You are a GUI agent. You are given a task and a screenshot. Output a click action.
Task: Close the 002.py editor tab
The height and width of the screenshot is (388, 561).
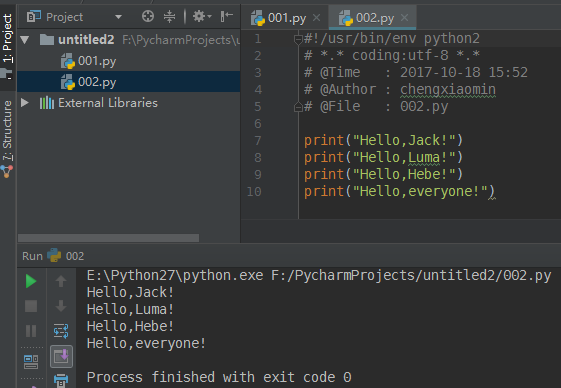tap(404, 18)
